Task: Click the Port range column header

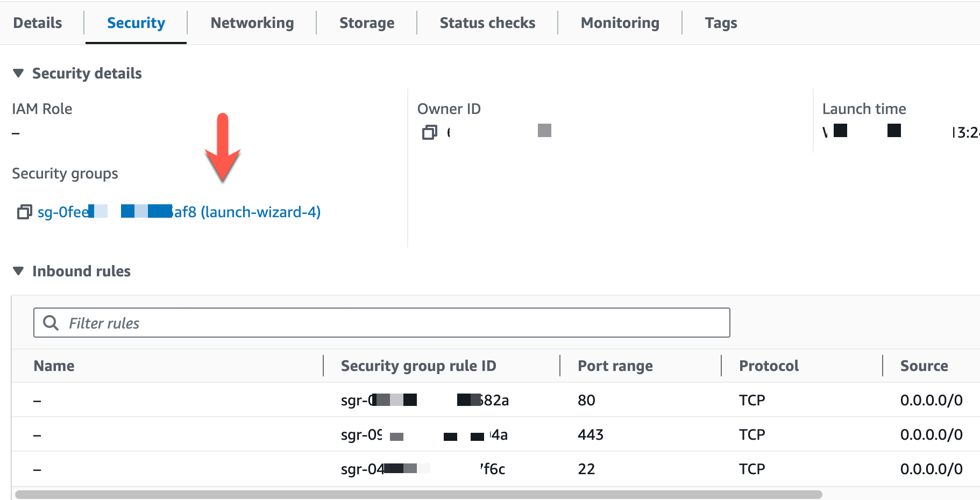Action: pos(615,366)
